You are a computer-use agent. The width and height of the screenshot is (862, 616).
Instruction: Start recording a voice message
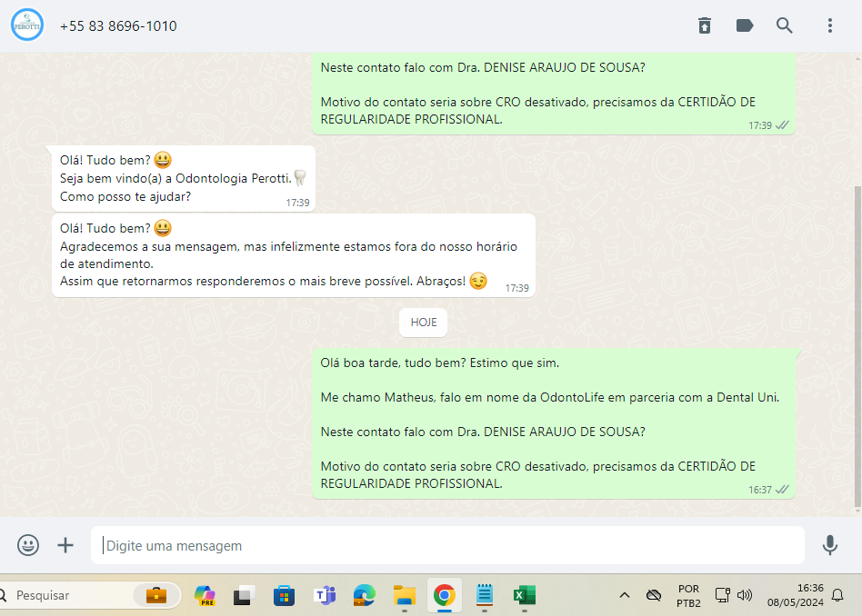(x=829, y=545)
